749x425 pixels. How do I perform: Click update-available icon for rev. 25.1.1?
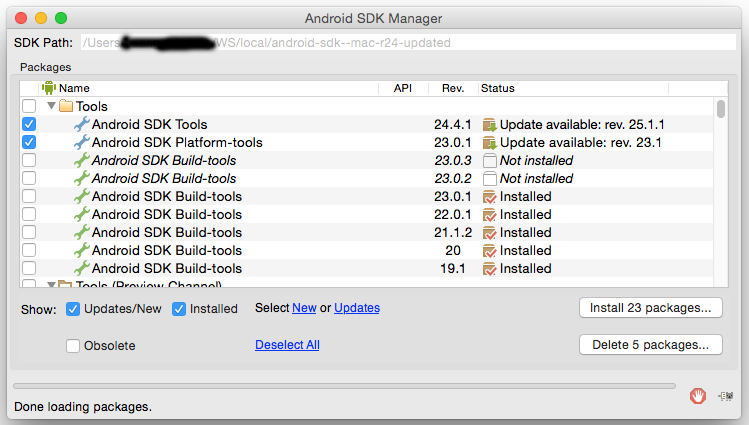[x=490, y=125]
